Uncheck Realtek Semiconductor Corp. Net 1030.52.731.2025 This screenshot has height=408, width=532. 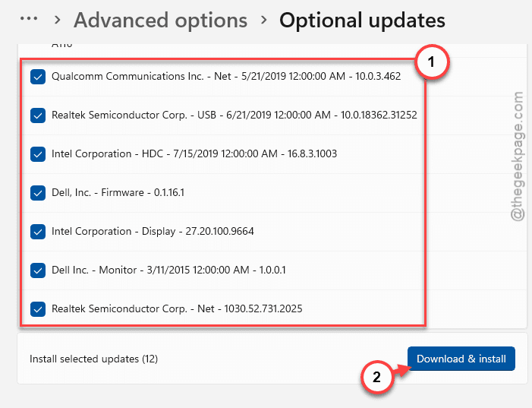point(38,308)
